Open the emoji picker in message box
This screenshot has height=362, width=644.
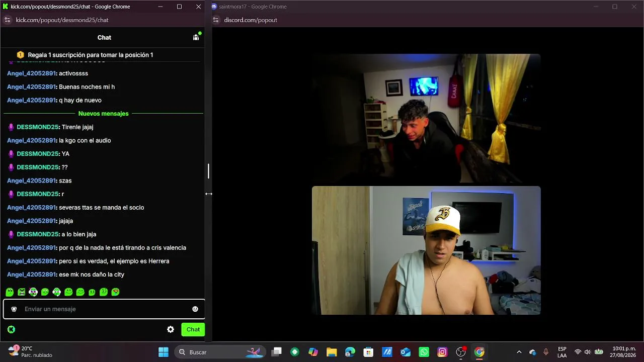click(x=195, y=309)
